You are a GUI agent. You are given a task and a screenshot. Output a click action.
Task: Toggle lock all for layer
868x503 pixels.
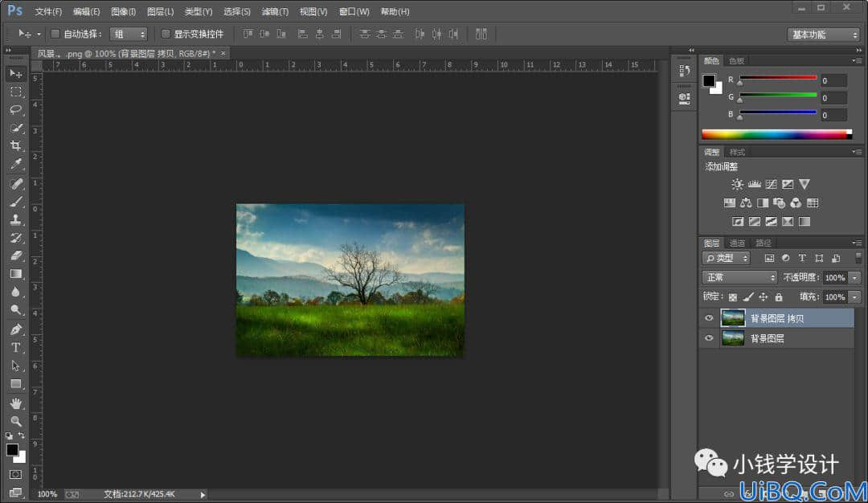tap(779, 297)
